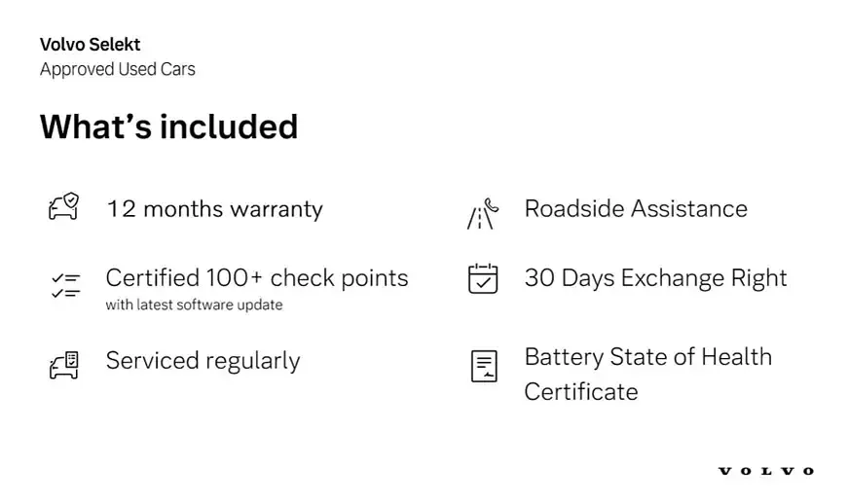Click the car shield warranty icon
The width and height of the screenshot is (849, 504).
(x=64, y=206)
